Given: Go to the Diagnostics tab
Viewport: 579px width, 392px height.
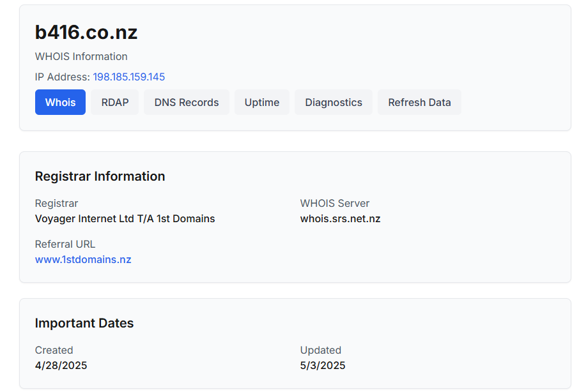Looking at the screenshot, I should [334, 102].
